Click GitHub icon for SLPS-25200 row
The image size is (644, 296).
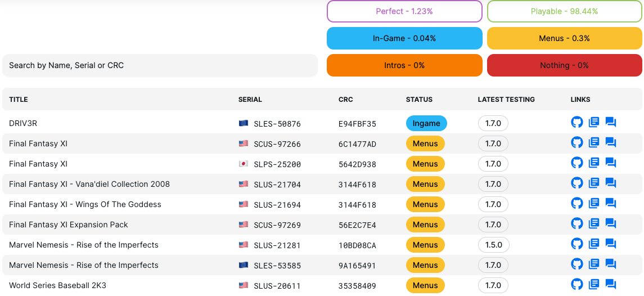[x=577, y=163]
